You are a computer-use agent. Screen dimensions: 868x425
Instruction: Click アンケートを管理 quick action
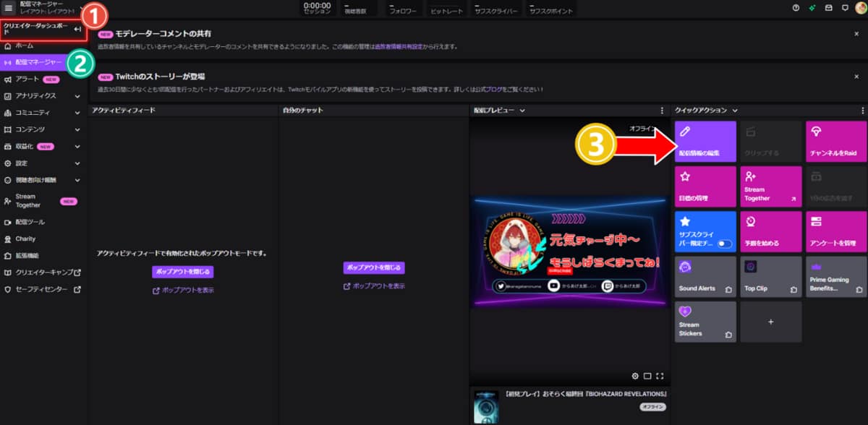click(x=835, y=231)
